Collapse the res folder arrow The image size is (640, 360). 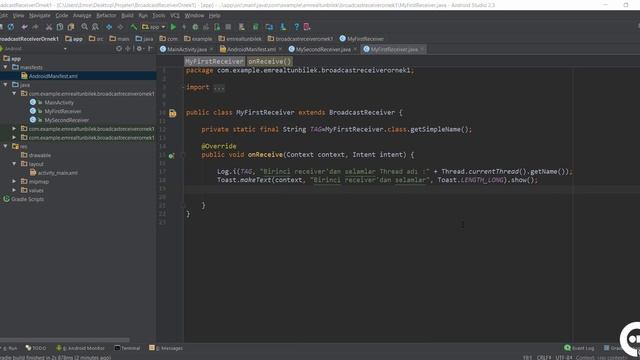[x=6, y=146]
